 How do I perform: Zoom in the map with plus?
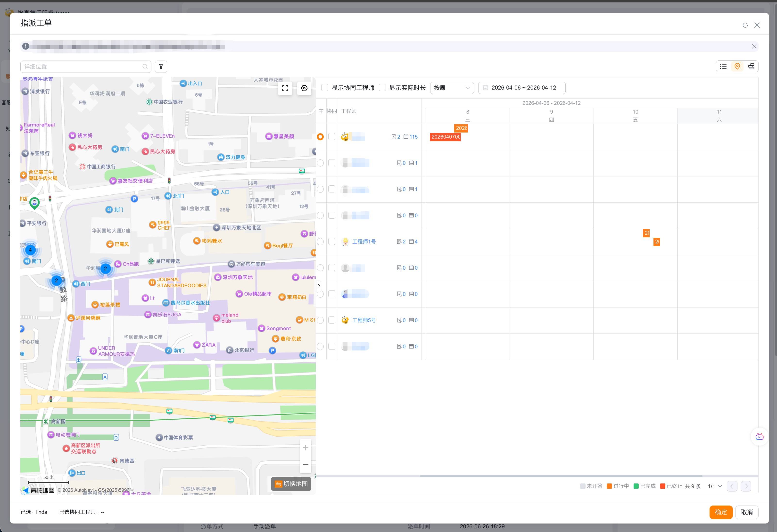[x=306, y=447]
